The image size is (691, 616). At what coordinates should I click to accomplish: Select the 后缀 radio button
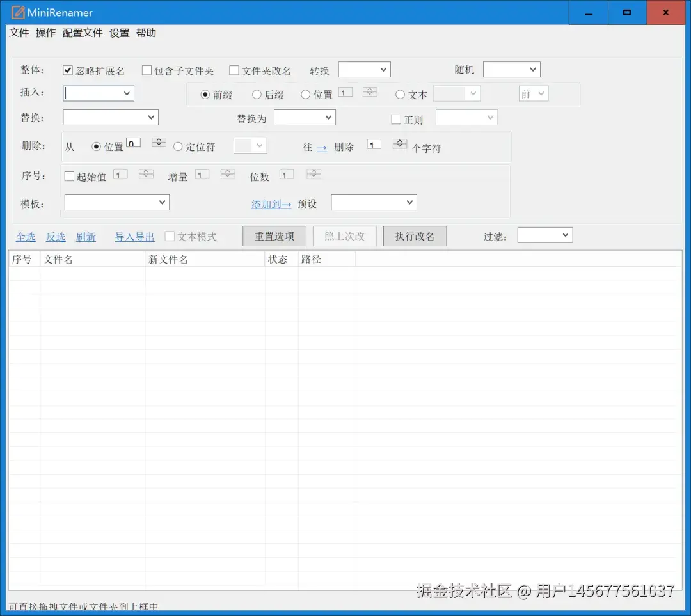tap(257, 94)
